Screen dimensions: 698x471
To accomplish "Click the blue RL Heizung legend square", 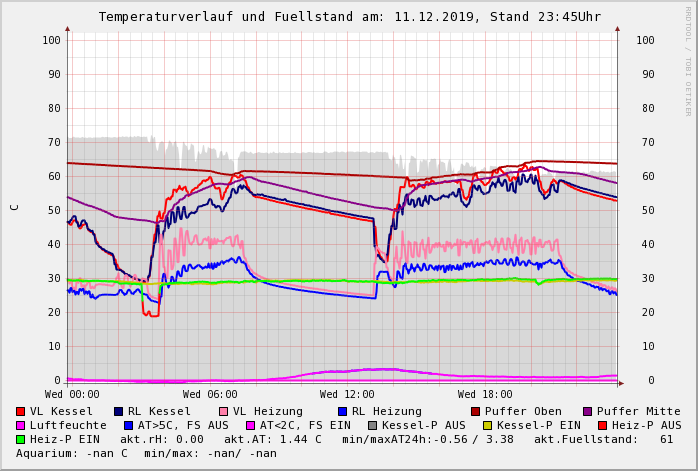I will tap(342, 411).
